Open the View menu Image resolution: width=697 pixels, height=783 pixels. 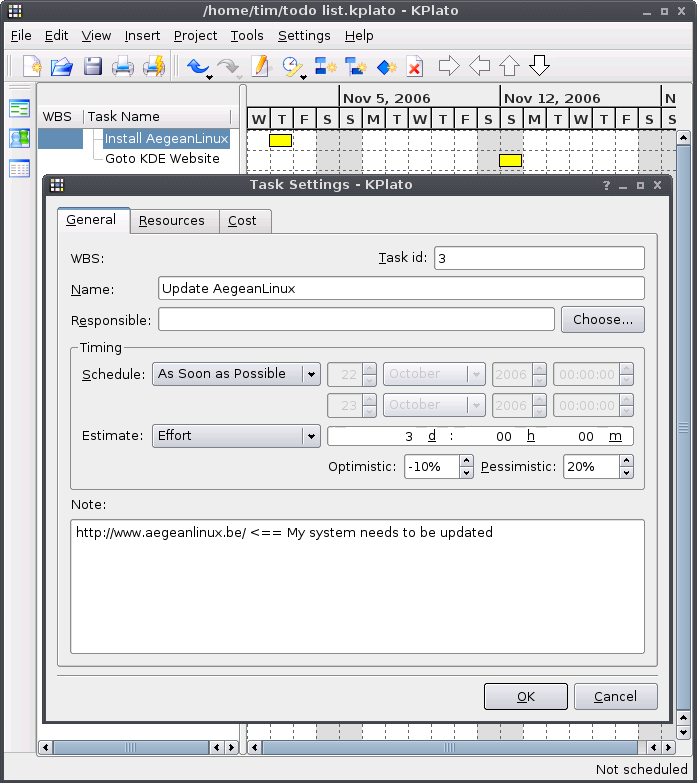pos(96,36)
